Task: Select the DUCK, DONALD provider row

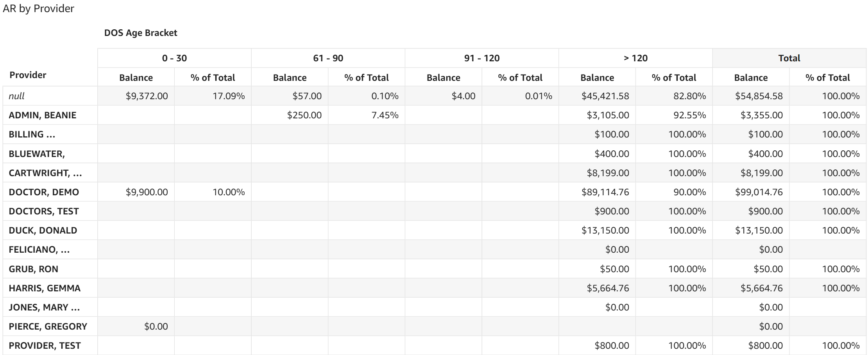Action: tap(43, 230)
